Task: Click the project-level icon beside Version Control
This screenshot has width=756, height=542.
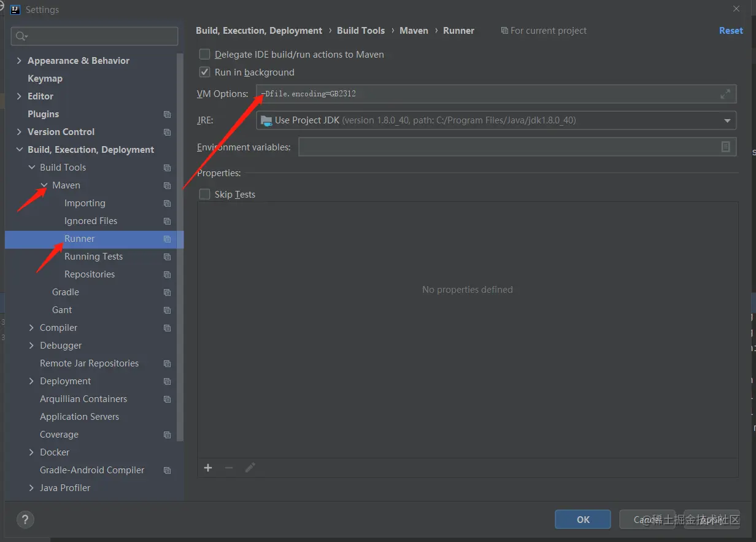Action: (167, 132)
